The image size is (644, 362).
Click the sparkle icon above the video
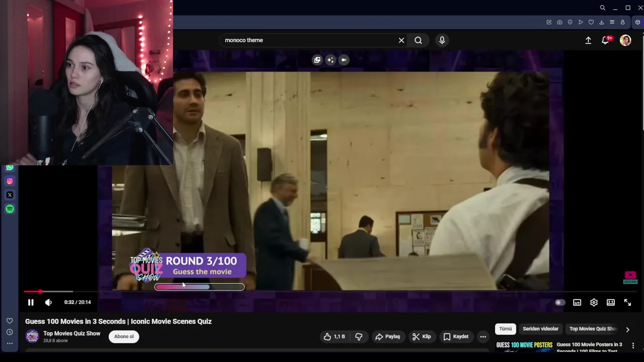tap(330, 60)
